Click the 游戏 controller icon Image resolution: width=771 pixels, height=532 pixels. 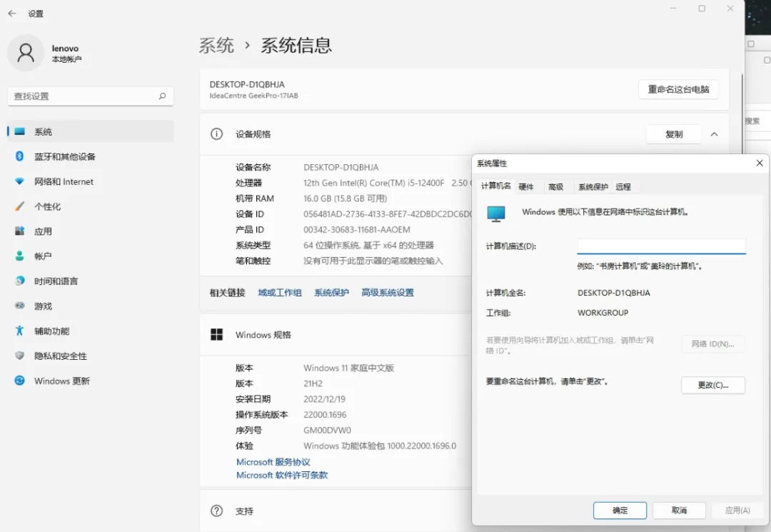20,306
